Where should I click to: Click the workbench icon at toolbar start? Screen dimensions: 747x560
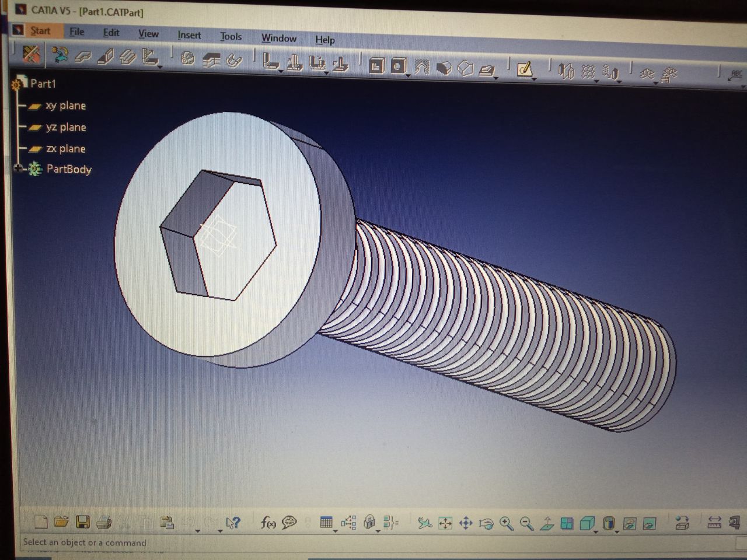(x=31, y=54)
